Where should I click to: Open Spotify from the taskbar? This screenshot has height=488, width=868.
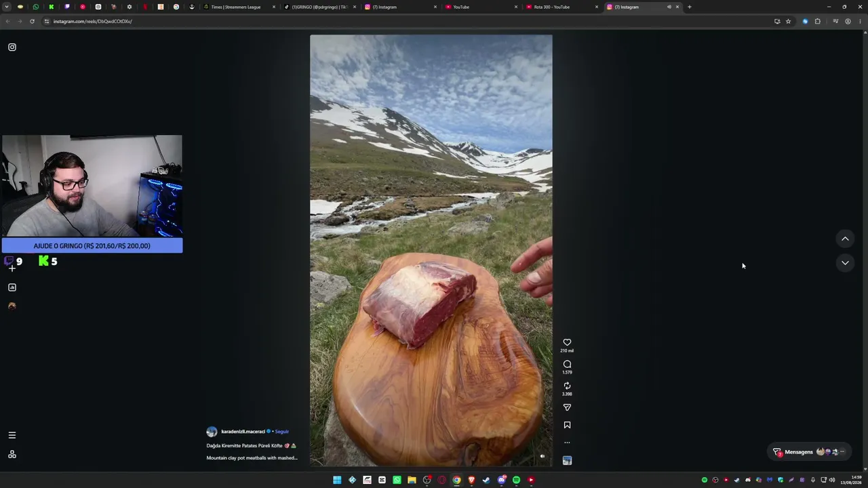pyautogui.click(x=516, y=480)
